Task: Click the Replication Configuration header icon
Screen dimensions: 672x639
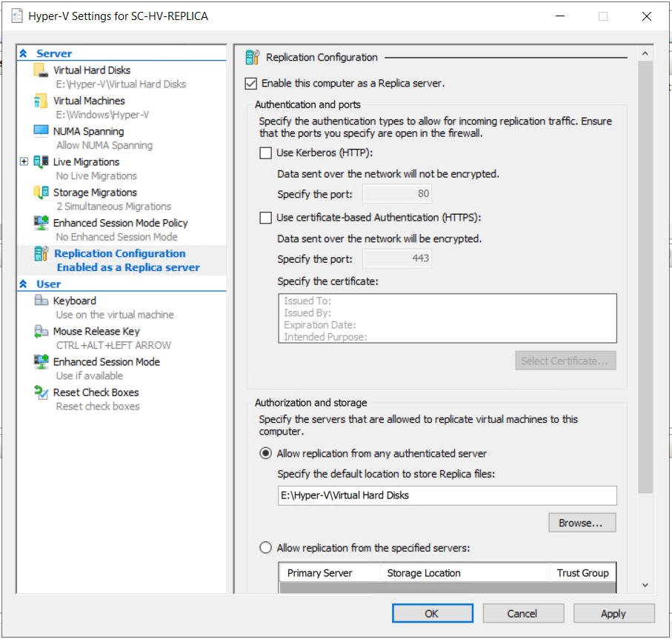Action: tap(253, 57)
